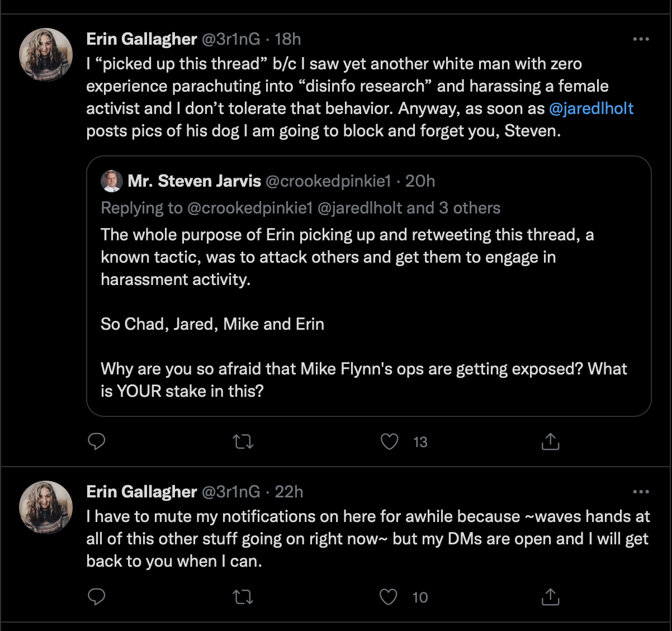Image resolution: width=672 pixels, height=631 pixels.
Task: Share the tweet quoting Steven Jarvis
Action: pyautogui.click(x=550, y=442)
